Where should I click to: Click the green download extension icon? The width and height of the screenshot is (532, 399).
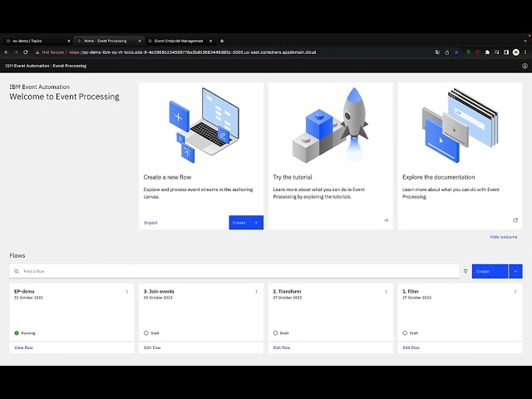[468, 52]
